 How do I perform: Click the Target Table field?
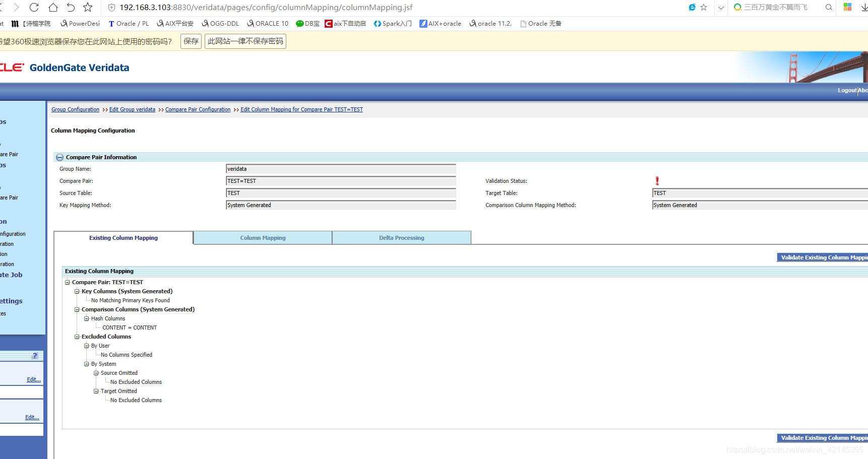pos(760,193)
